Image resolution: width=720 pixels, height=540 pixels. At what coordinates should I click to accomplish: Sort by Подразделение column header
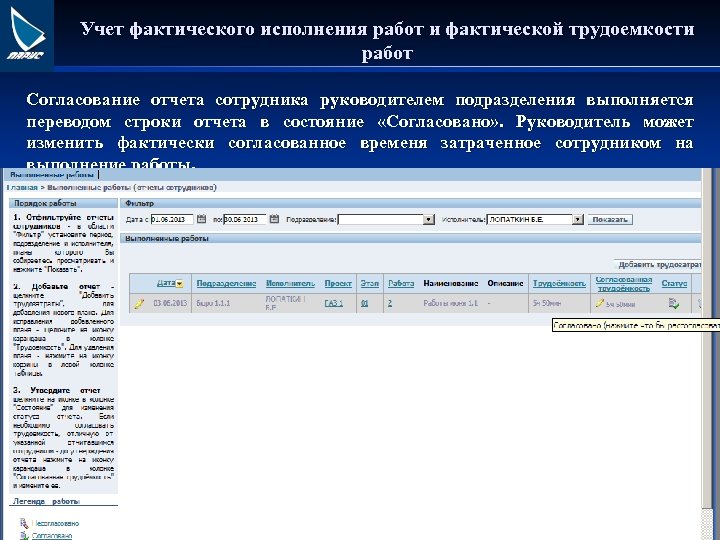coord(226,283)
